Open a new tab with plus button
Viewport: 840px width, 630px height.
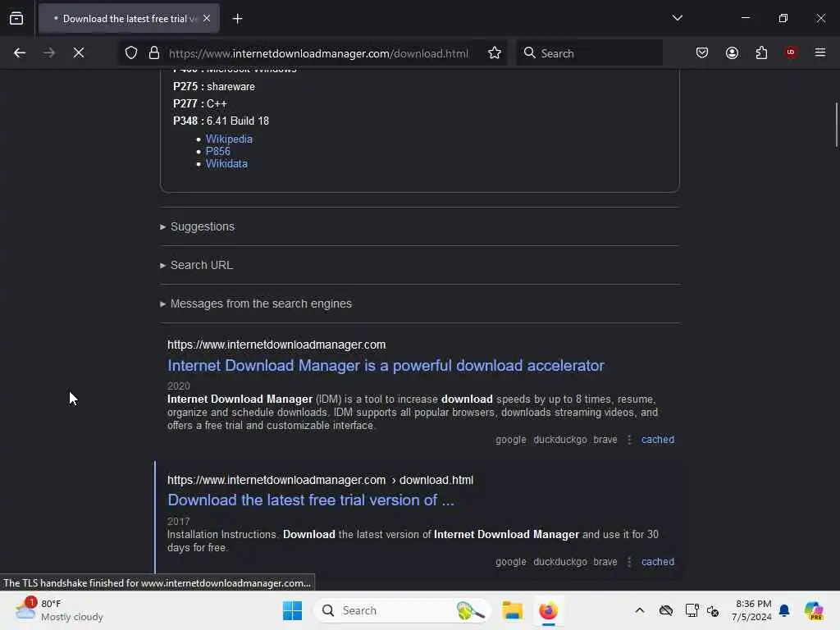click(237, 19)
